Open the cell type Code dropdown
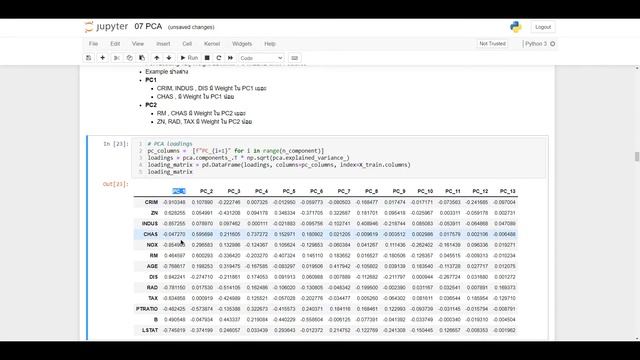Screen dimensions: 640x360 [261, 58]
